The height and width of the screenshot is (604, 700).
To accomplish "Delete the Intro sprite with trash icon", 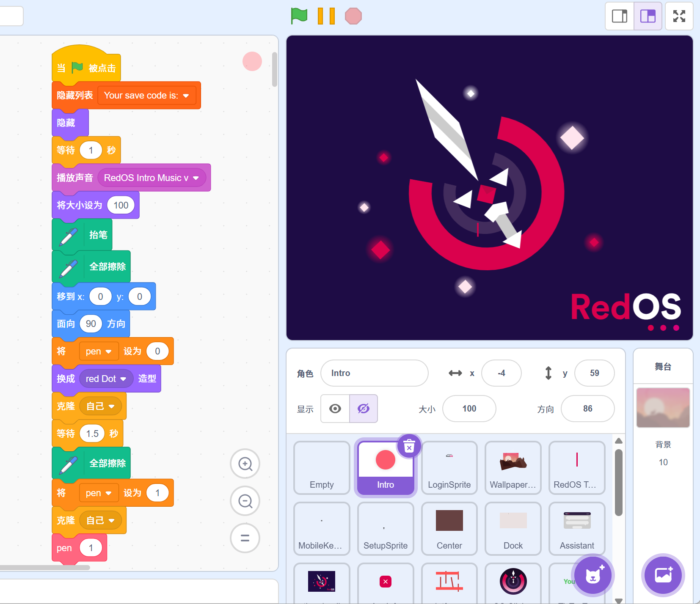I will click(x=409, y=446).
